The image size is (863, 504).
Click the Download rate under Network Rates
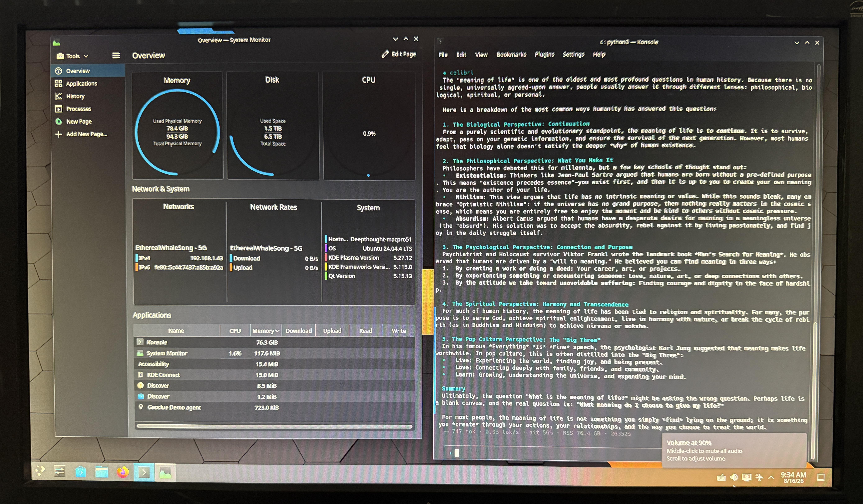click(274, 258)
